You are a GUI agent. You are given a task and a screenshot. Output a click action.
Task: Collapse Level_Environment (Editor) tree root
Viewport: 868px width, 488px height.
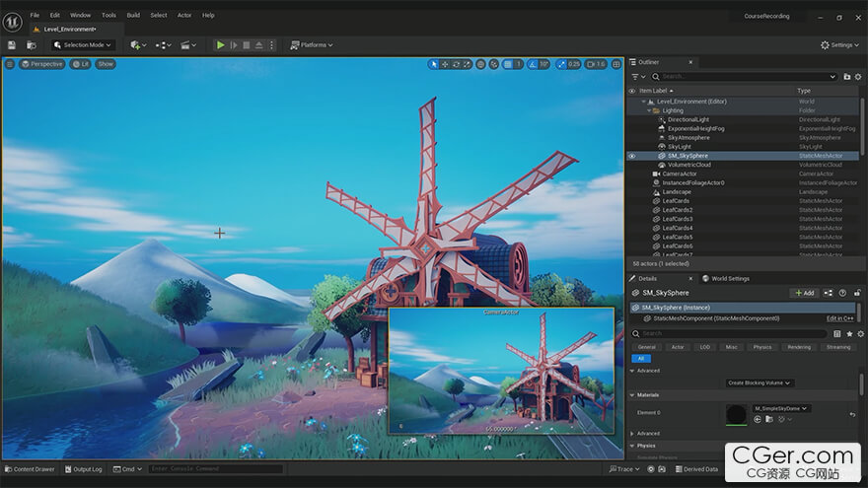(643, 102)
